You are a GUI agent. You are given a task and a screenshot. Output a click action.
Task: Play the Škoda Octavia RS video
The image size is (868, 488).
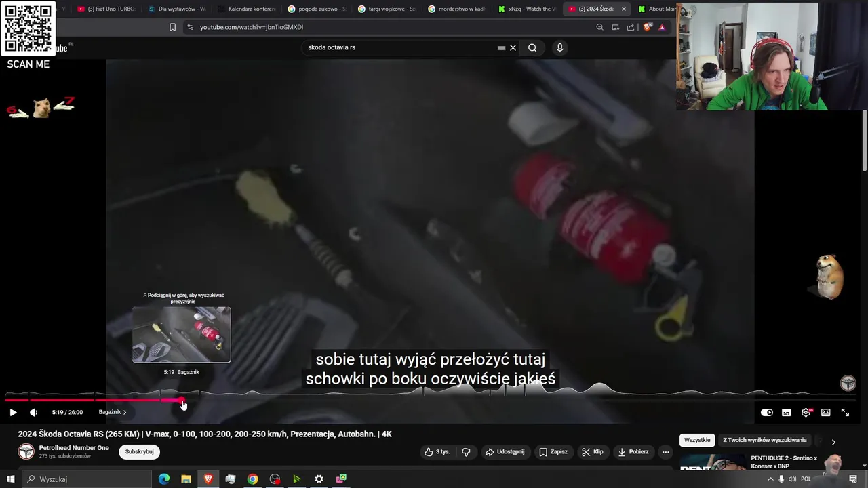click(13, 412)
